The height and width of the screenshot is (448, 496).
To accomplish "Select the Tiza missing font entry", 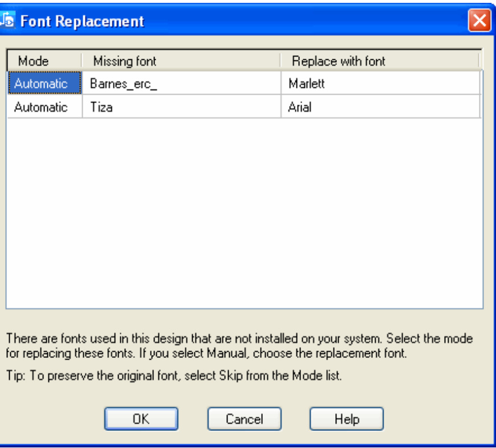I will coord(101,107).
